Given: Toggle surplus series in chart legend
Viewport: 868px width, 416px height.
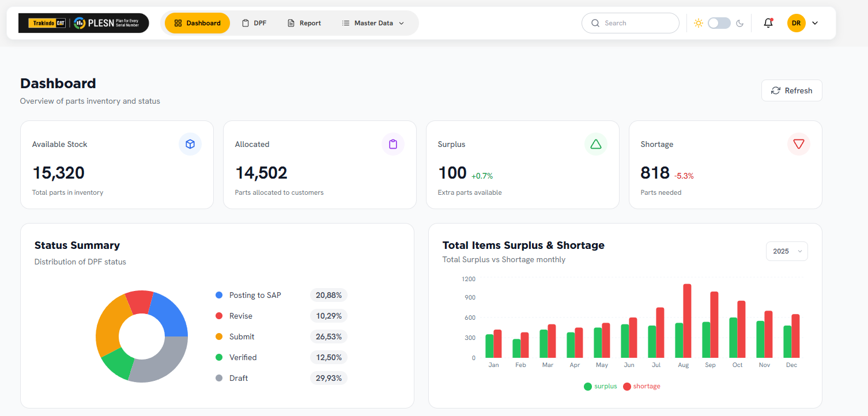Looking at the screenshot, I should [x=600, y=386].
